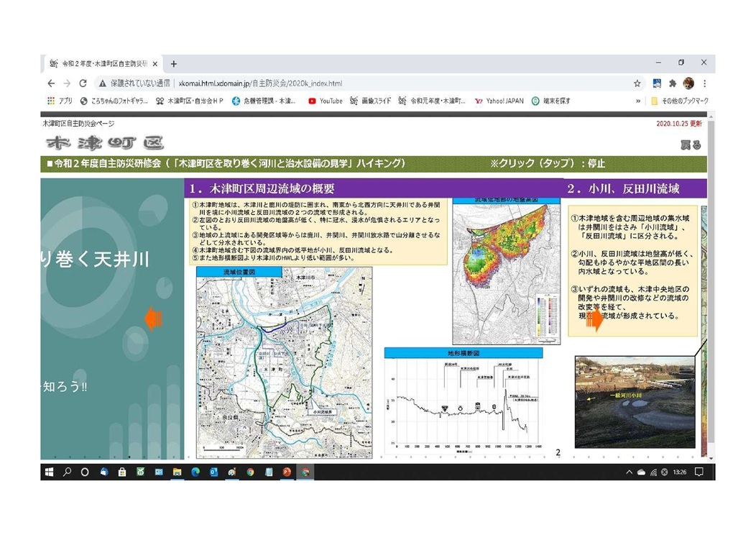This screenshot has height=535, width=756.
Task: Open a new tab with plus button
Action: (174, 64)
